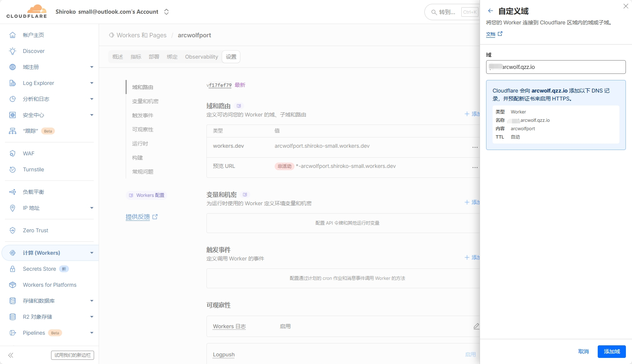Collapse the sidebar with double-chevron icon

click(11, 355)
